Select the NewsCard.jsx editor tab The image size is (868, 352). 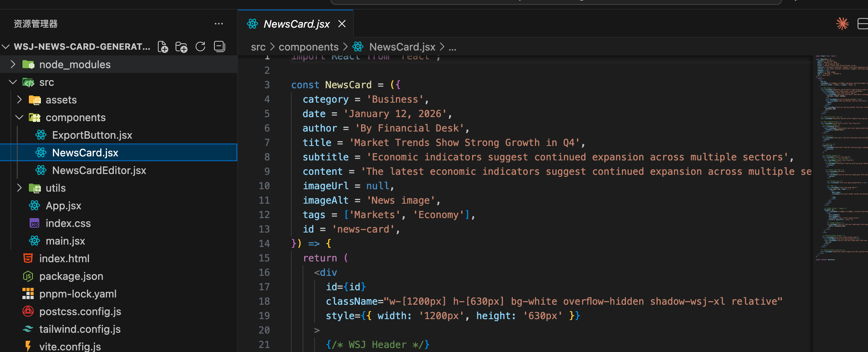pos(296,24)
